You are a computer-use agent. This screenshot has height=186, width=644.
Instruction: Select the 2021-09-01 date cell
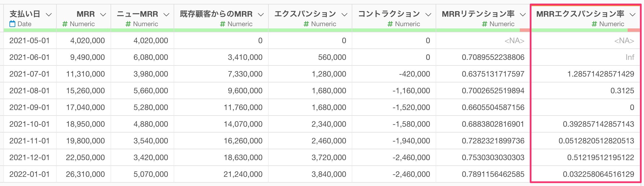[x=30, y=107]
